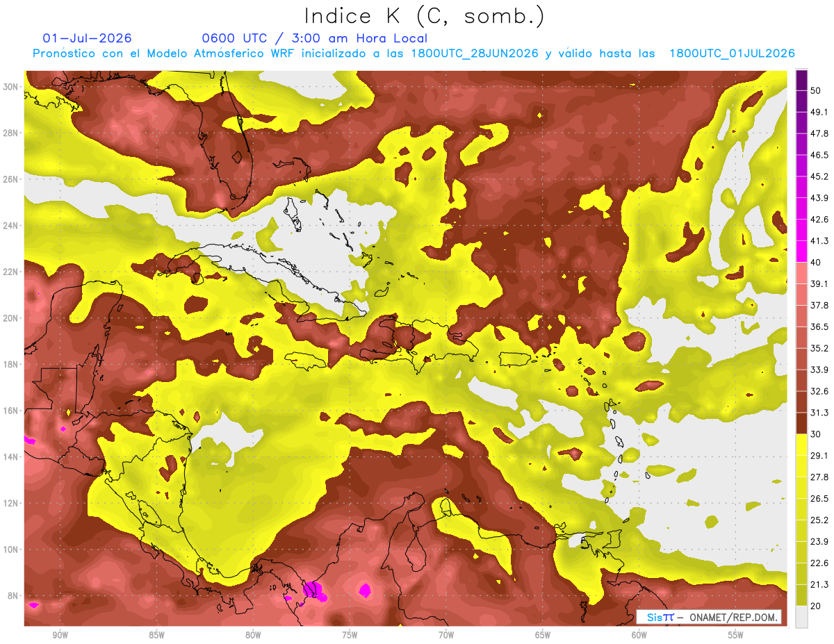The width and height of the screenshot is (834, 644).
Task: Click the valid-until time "1800UTC_01JUL2026"
Action: 732,53
